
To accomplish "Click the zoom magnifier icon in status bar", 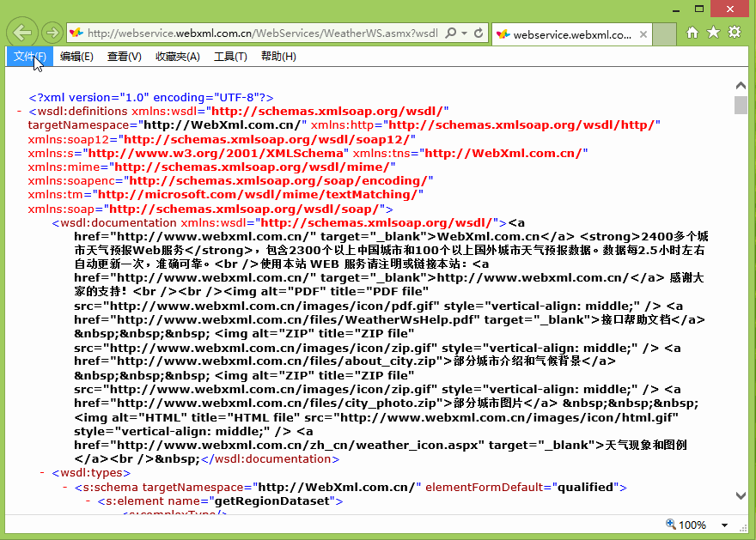I will click(671, 524).
